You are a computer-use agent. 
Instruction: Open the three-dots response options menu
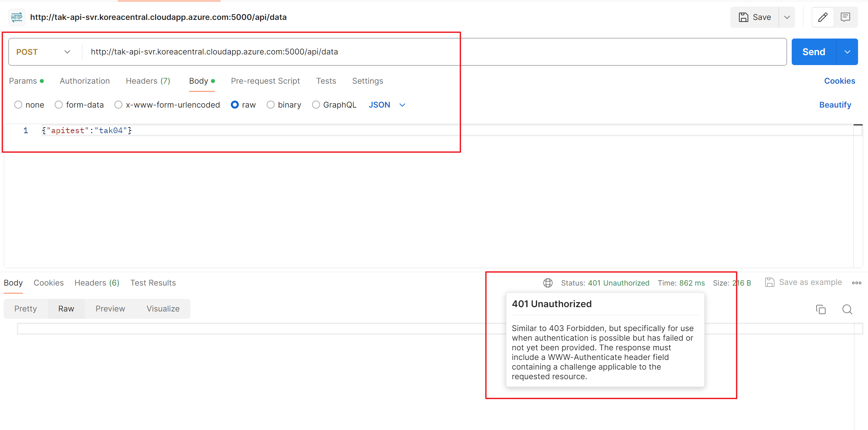tap(856, 283)
